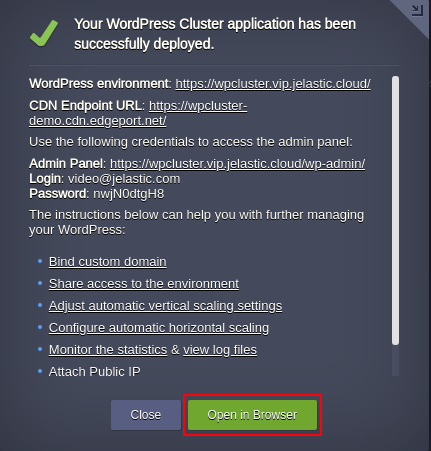This screenshot has width=431, height=451.
Task: Follow Share access to the environment link
Action: pyautogui.click(x=144, y=284)
